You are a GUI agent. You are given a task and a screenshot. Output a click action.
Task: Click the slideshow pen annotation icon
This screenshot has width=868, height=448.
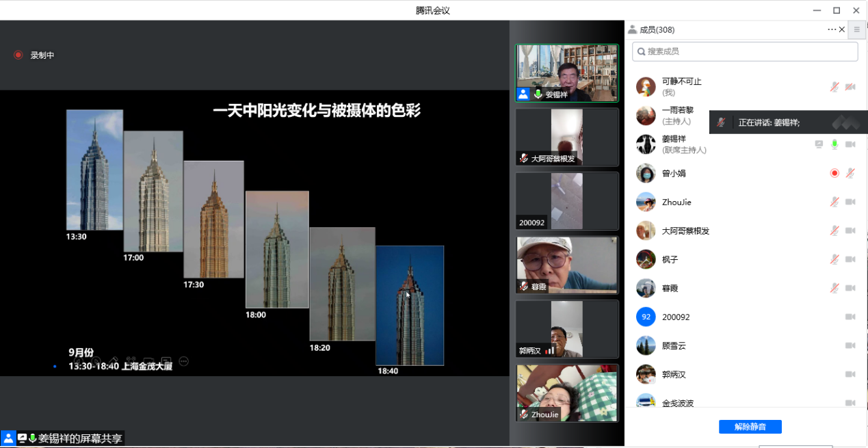[x=114, y=361]
